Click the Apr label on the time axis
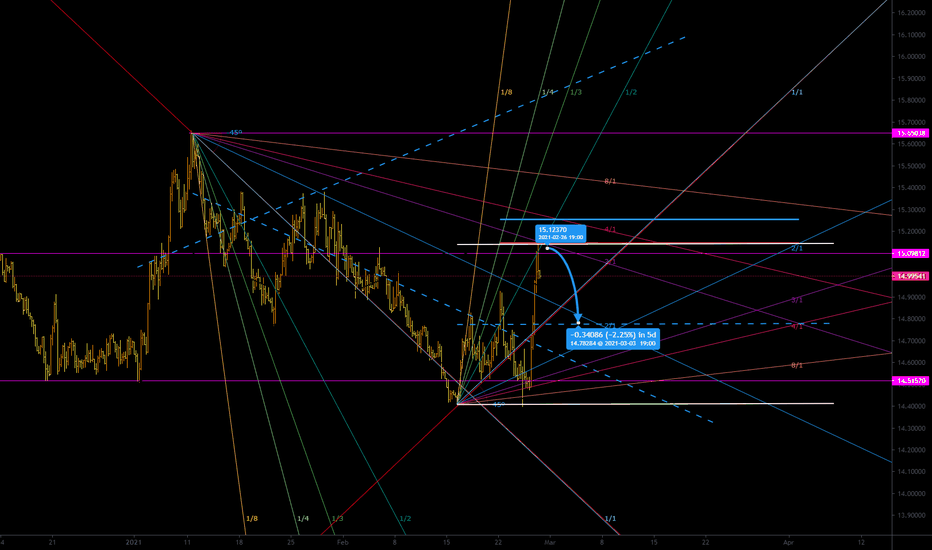Screen dimensions: 932x550 (x=788, y=542)
